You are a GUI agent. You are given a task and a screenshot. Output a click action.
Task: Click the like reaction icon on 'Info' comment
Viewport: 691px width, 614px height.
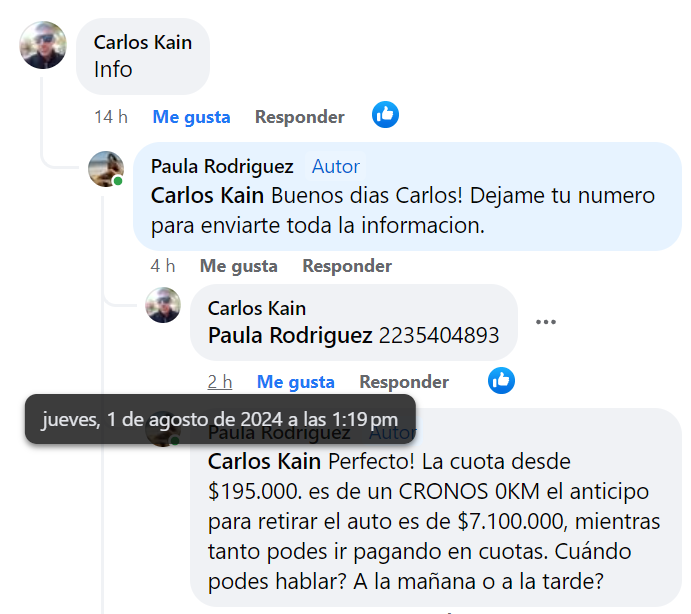(x=385, y=115)
